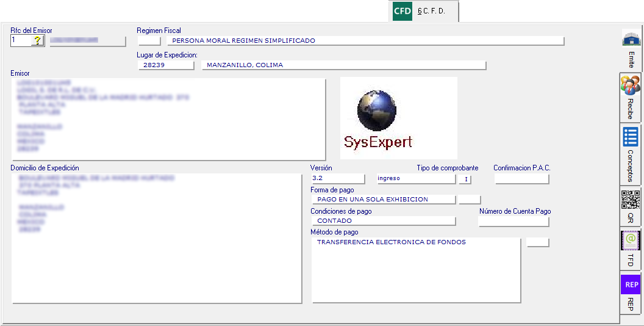The width and height of the screenshot is (644, 326).
Task: Click the Tipo de comprobante label
Action: coord(447,168)
